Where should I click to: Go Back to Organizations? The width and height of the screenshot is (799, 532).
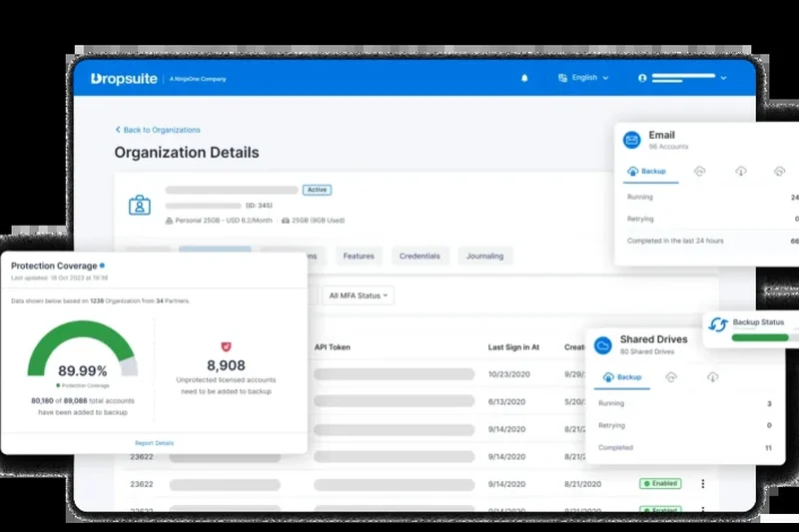158,130
